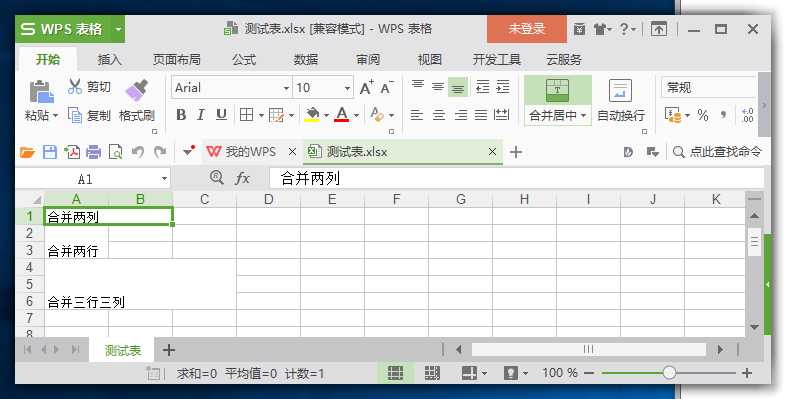Viewport: 786px width, 399px height.
Task: Expand the Paste options arrow
Action: click(x=56, y=116)
